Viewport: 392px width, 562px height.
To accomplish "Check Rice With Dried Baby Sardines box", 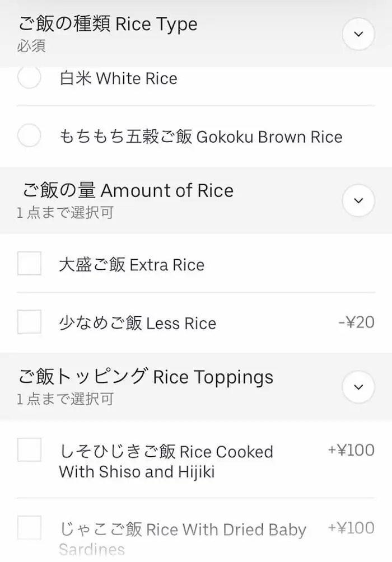I will (x=29, y=528).
